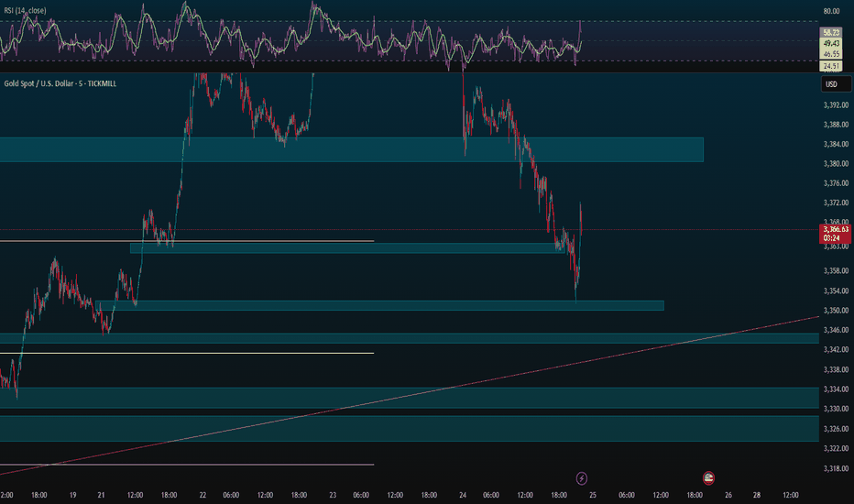Click price scale label 3,342.00
Viewport: 854px width, 504px height.
[836, 350]
